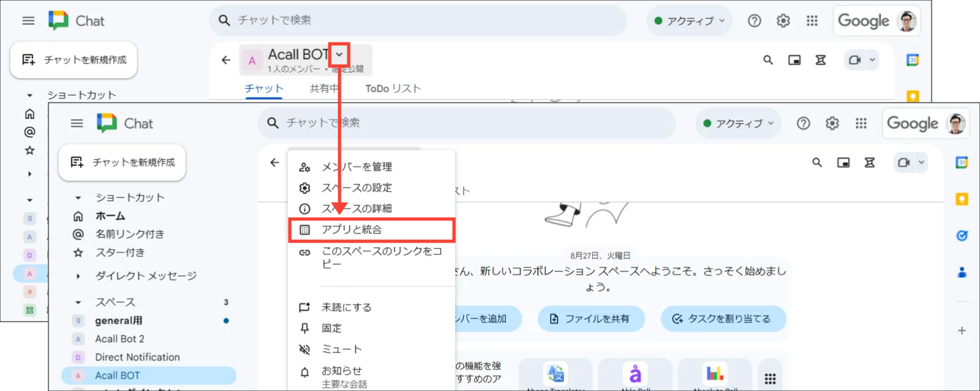The image size is (980, 391).
Task: Collapse the ショートカット section in the front window
Action: tap(78, 197)
